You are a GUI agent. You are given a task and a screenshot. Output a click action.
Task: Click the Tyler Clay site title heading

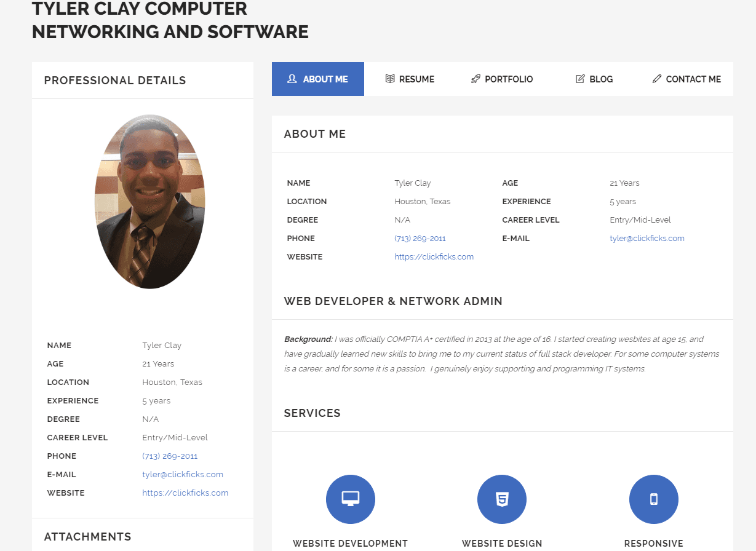pos(170,20)
